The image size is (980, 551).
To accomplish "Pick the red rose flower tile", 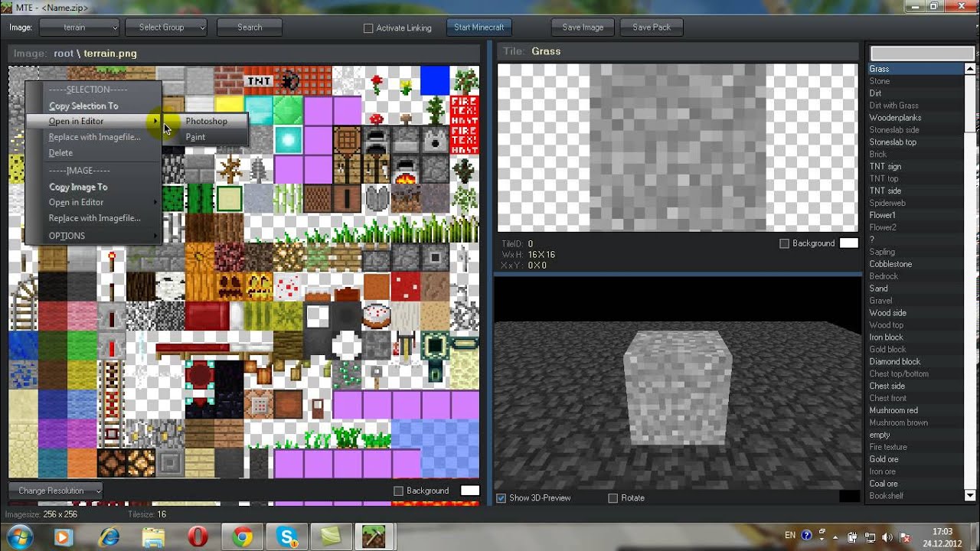I will [x=377, y=81].
